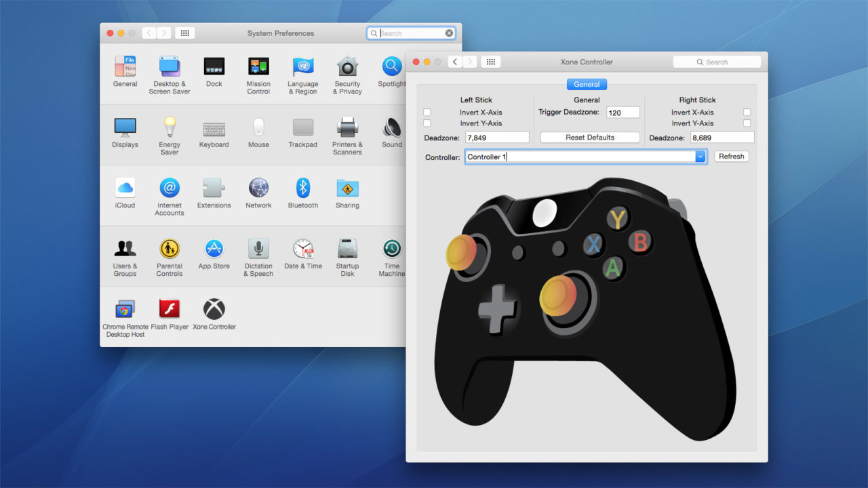This screenshot has width=868, height=488.
Task: Click the Refresh button
Action: click(731, 156)
